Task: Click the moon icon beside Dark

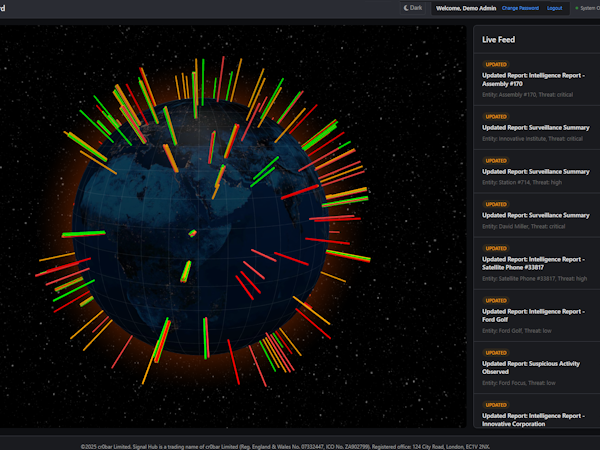Action: click(x=406, y=8)
